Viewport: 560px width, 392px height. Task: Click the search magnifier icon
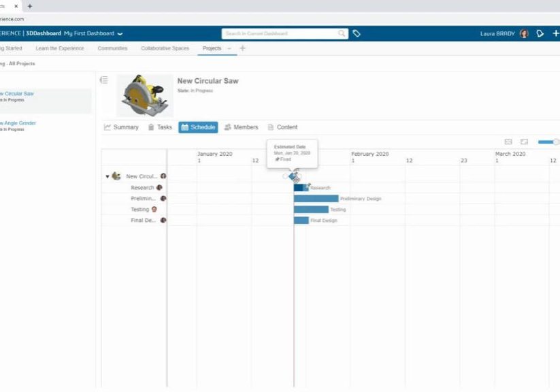point(342,33)
